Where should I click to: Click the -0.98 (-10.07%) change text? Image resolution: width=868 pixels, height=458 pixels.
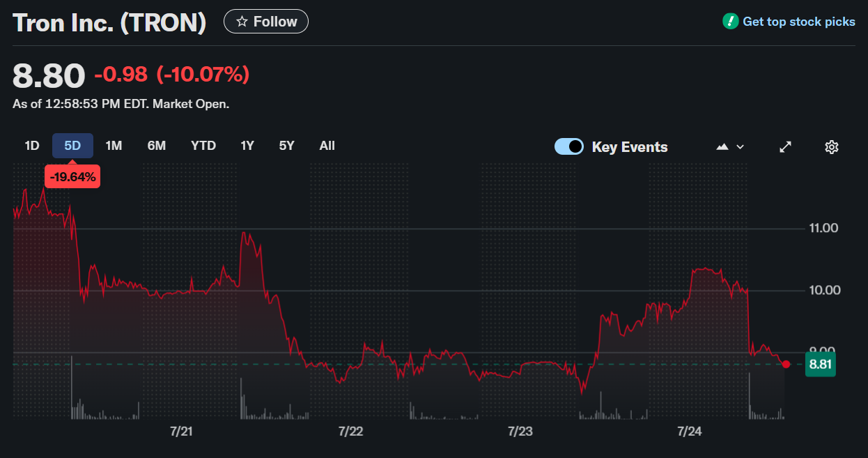tap(171, 74)
